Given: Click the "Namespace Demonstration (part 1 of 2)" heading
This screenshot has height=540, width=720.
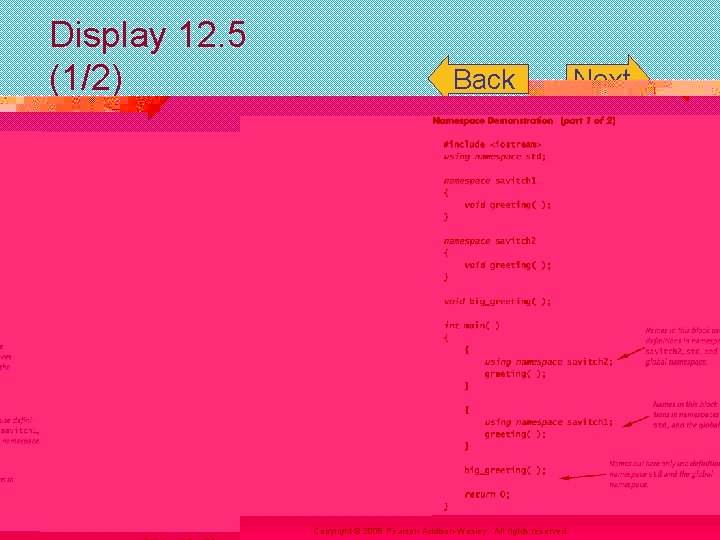Looking at the screenshot, I should click(x=524, y=121).
